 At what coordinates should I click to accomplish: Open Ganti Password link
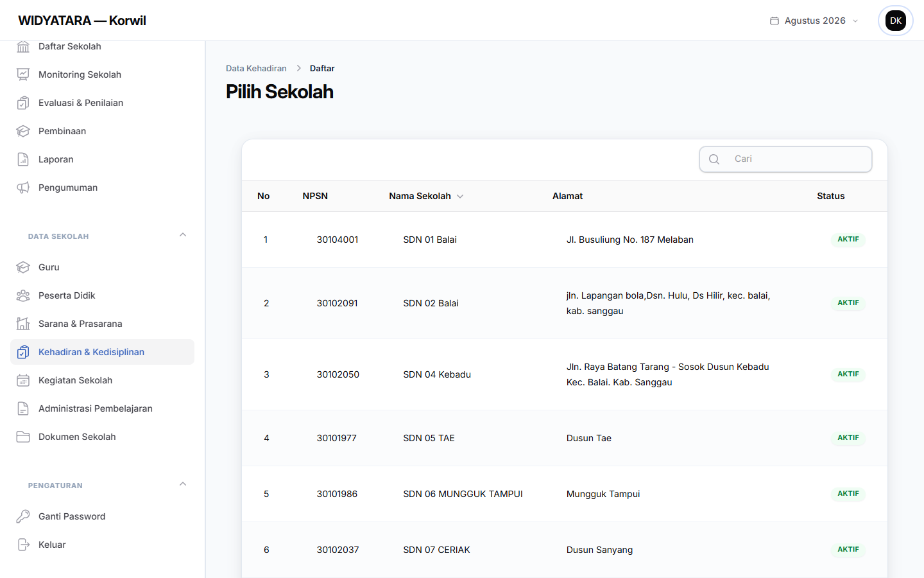pos(103,516)
